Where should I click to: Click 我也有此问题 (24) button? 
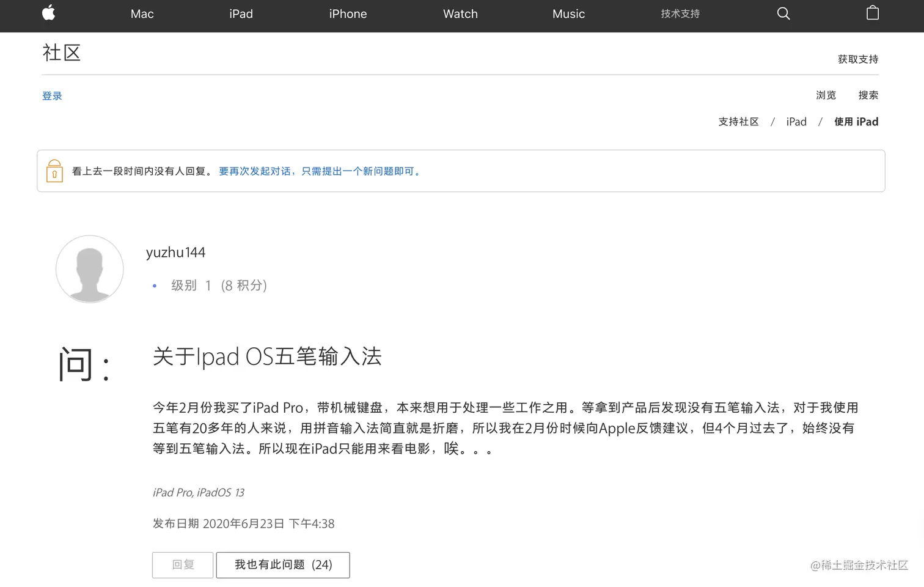click(x=283, y=565)
